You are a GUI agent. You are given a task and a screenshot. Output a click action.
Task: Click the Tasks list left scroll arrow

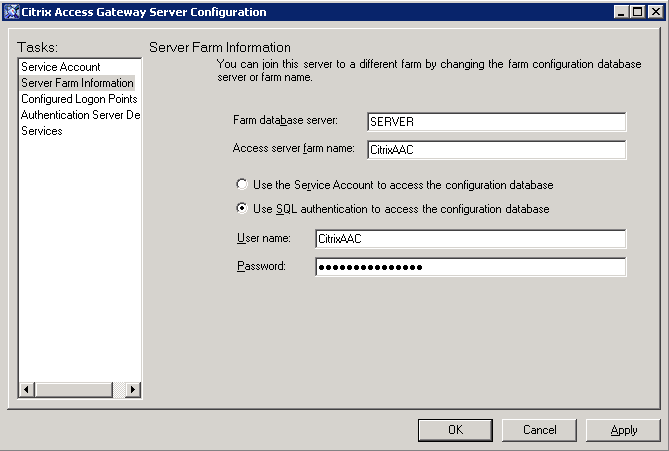26,390
